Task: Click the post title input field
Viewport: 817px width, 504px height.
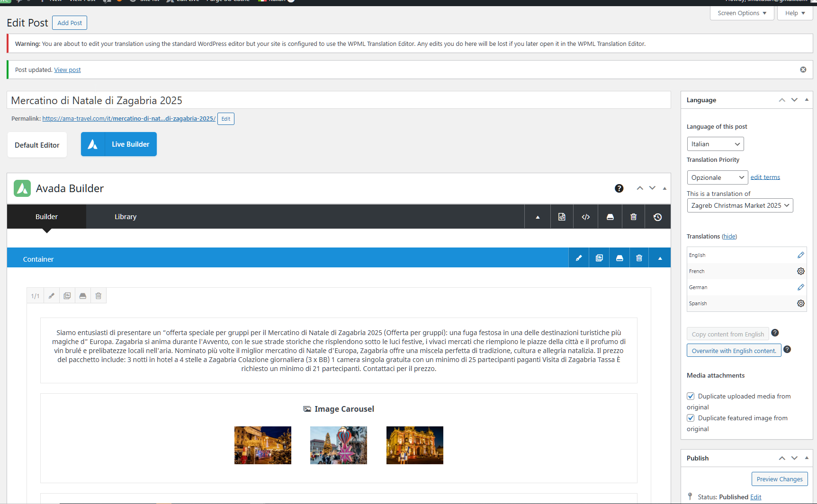Action: coord(339,100)
